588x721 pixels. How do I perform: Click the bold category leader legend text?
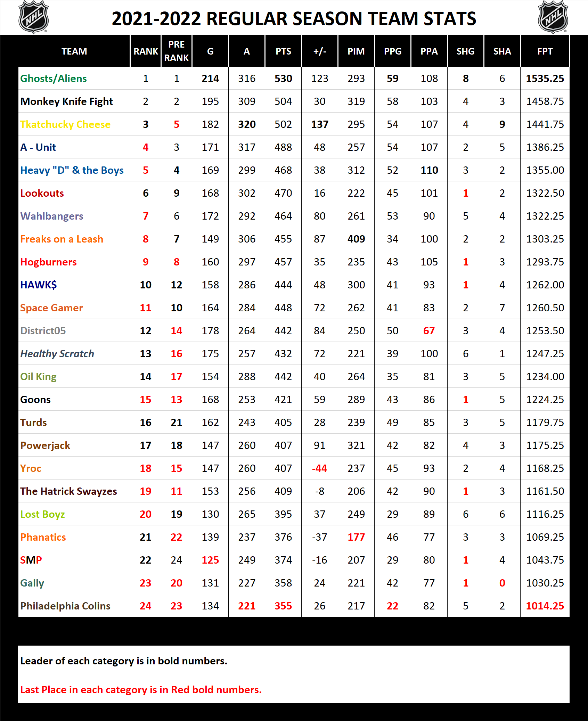coord(123,661)
